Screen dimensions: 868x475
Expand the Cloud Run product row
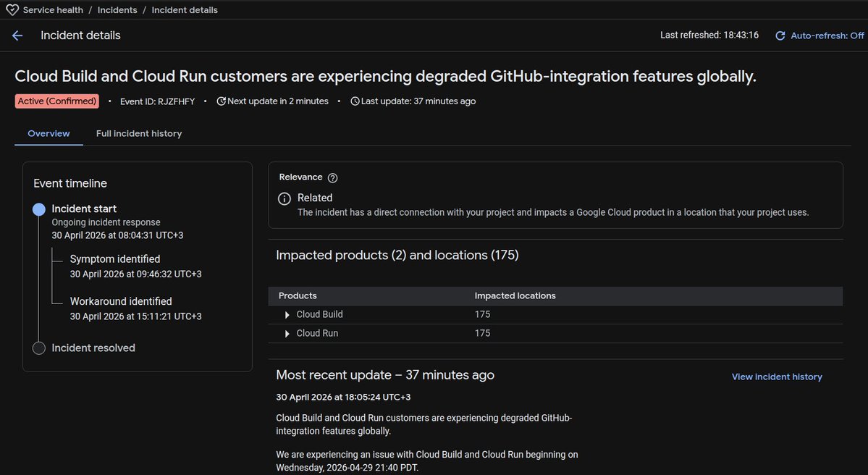287,334
